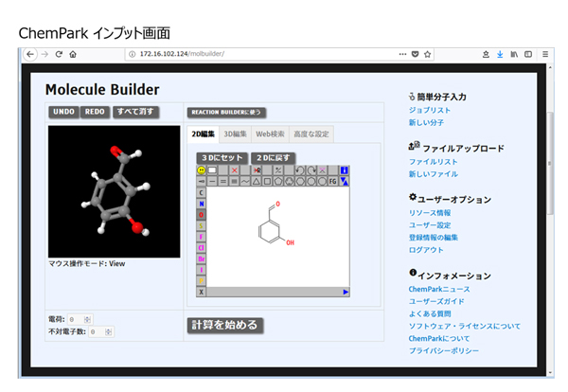Open the ファイルリスト link
The width and height of the screenshot is (568, 392).
coord(434,162)
